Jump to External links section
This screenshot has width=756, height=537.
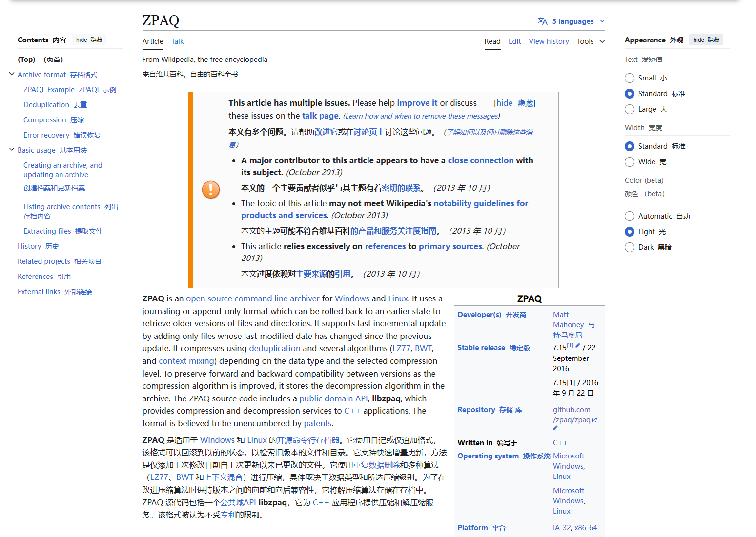click(x=55, y=292)
